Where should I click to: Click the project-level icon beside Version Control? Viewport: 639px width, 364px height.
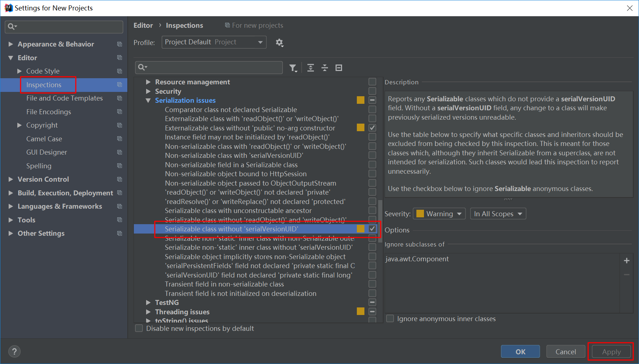(x=119, y=179)
